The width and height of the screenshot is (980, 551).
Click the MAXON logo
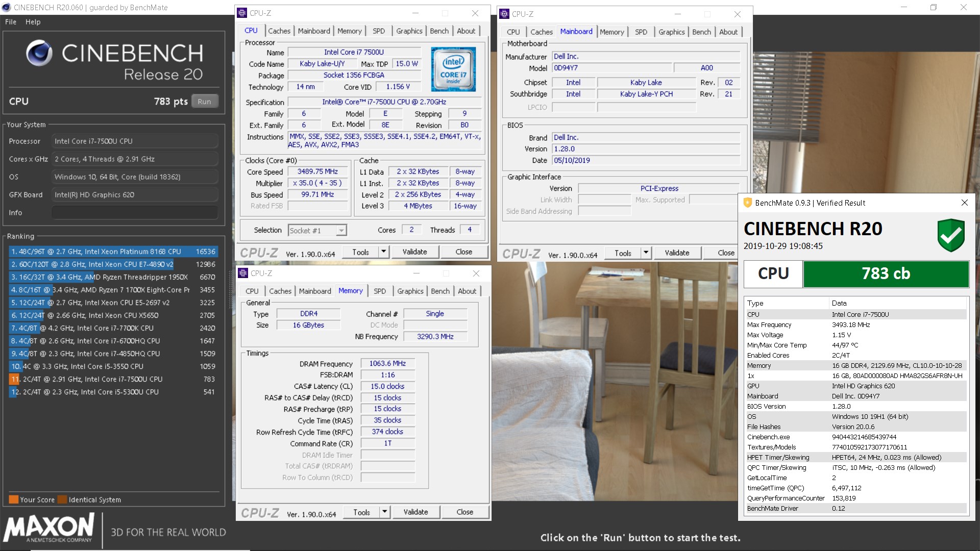click(49, 528)
